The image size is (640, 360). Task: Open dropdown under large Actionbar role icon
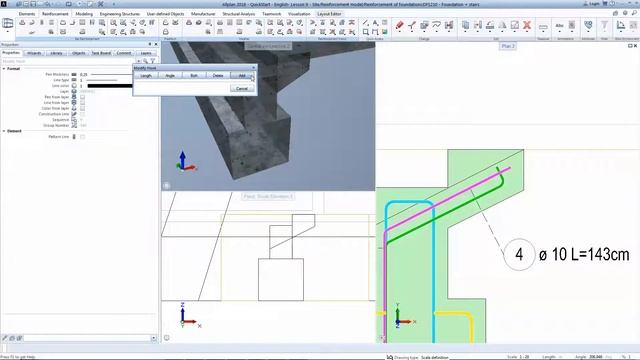[8, 31]
